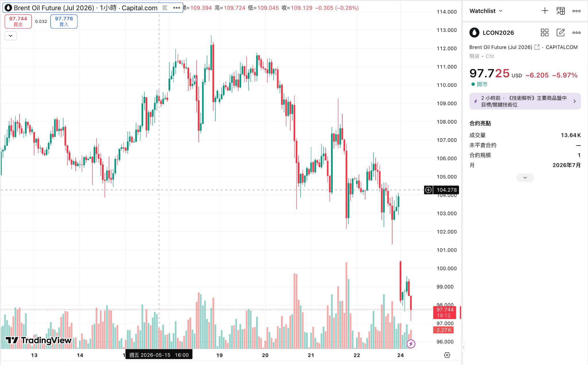This screenshot has height=365, width=588.
Task: Open Watchlist more options menu
Action: [576, 11]
